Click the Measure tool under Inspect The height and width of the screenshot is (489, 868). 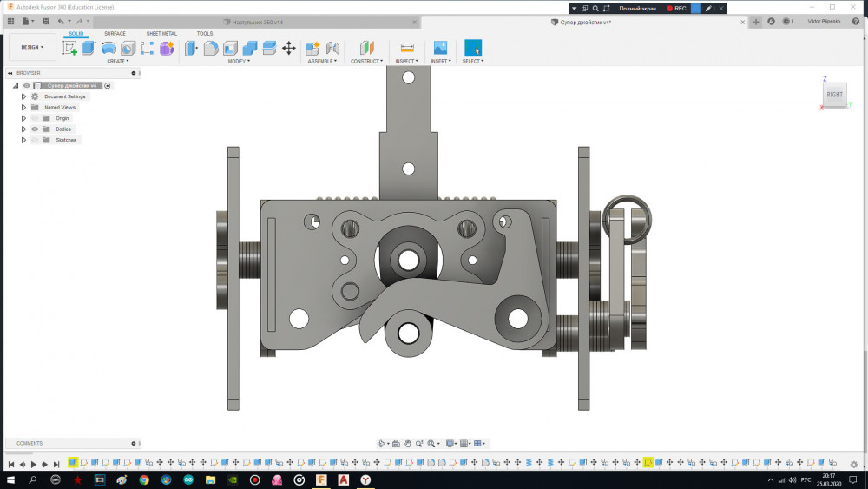406,48
